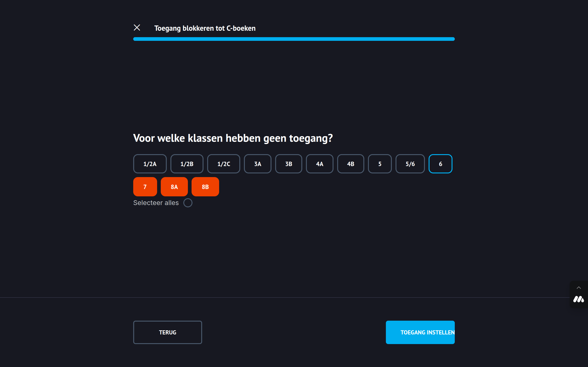
Task: Choose class 4A
Action: tap(319, 164)
